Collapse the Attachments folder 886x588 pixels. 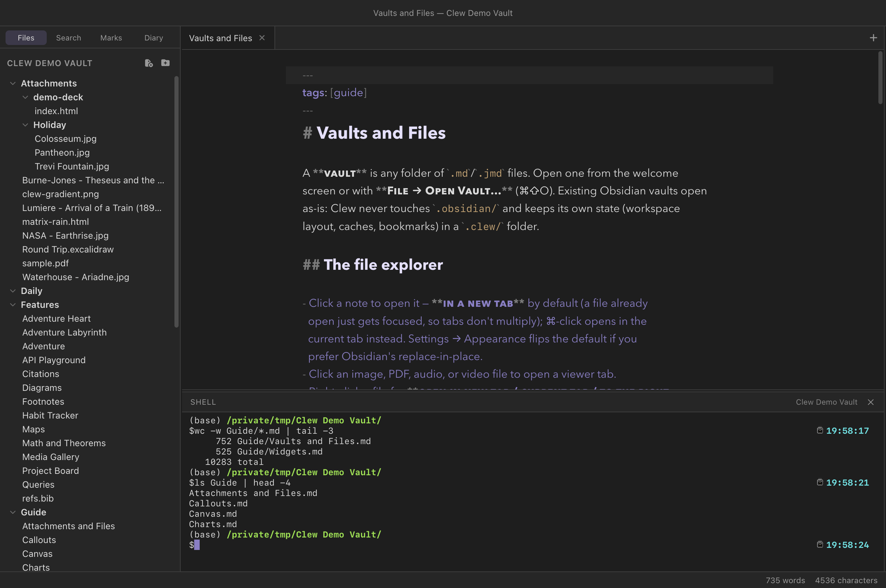pyautogui.click(x=13, y=83)
